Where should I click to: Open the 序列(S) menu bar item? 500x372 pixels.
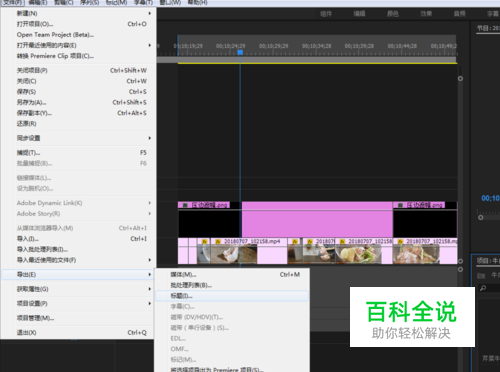click(x=90, y=2)
